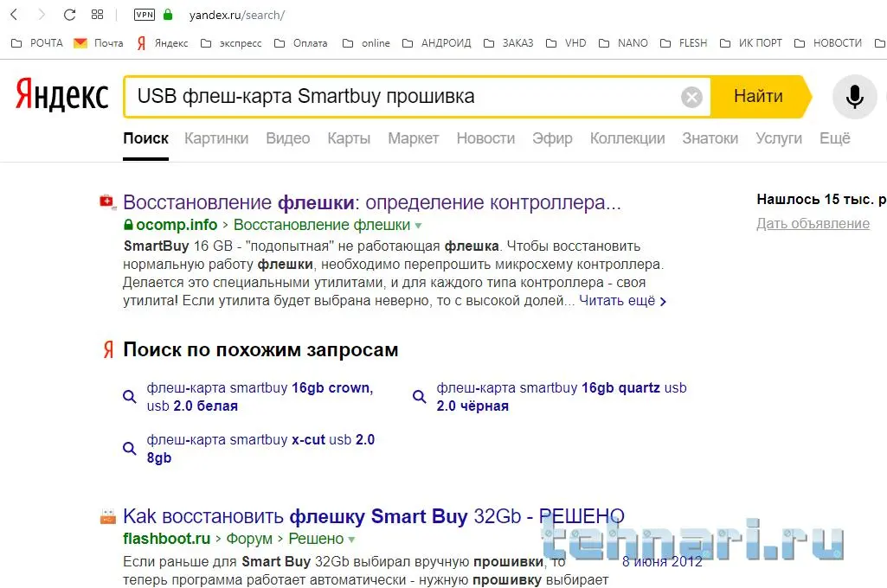Reload the page with refresh icon
This screenshot has width=887, height=588.
point(69,15)
